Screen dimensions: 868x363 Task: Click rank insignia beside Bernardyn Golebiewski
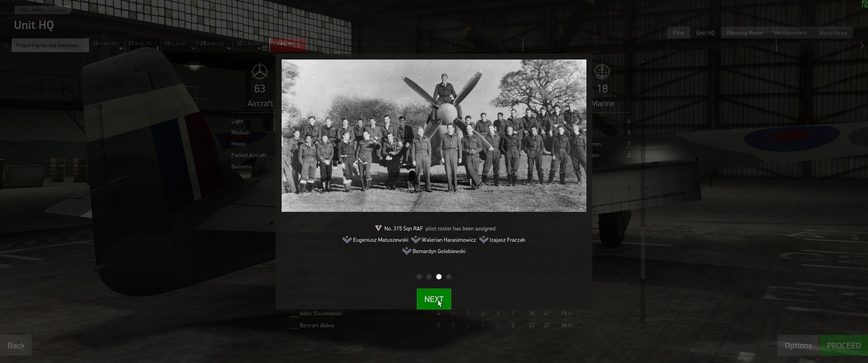406,251
